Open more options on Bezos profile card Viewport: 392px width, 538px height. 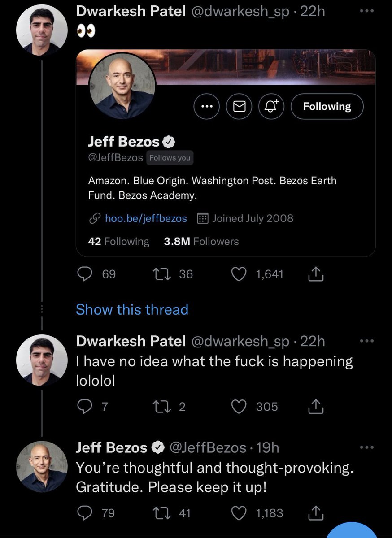pyautogui.click(x=207, y=107)
